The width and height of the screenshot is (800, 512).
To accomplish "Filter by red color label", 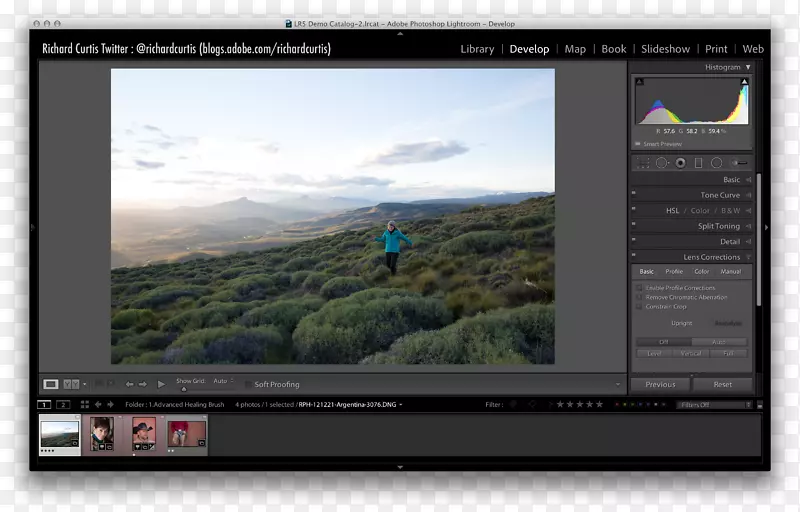I will coord(616,404).
